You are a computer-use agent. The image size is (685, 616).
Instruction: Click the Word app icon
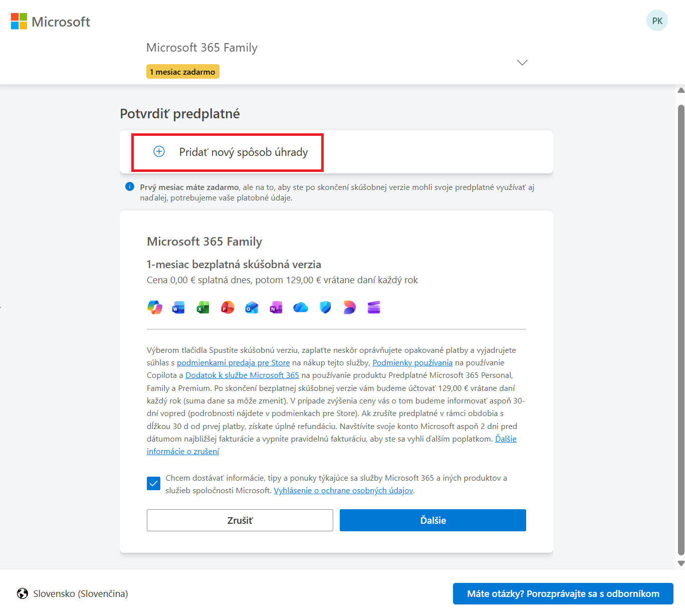(178, 307)
